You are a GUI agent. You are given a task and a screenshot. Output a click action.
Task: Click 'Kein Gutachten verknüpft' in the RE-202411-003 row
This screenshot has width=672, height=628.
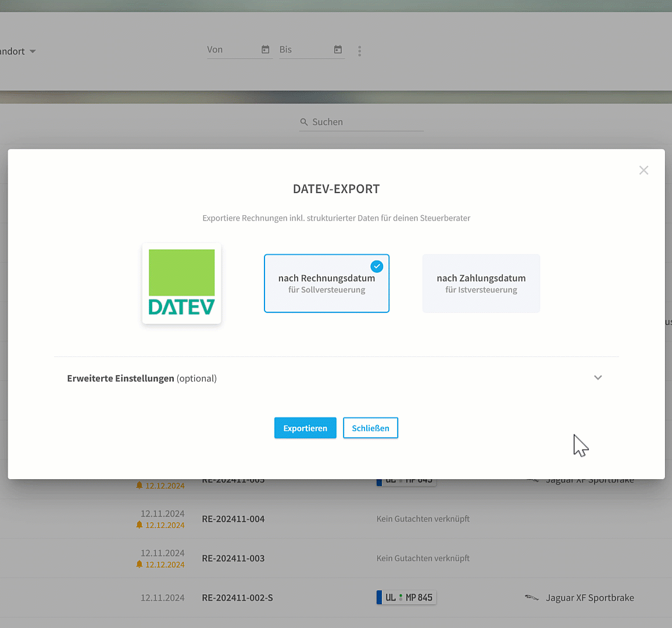(423, 558)
